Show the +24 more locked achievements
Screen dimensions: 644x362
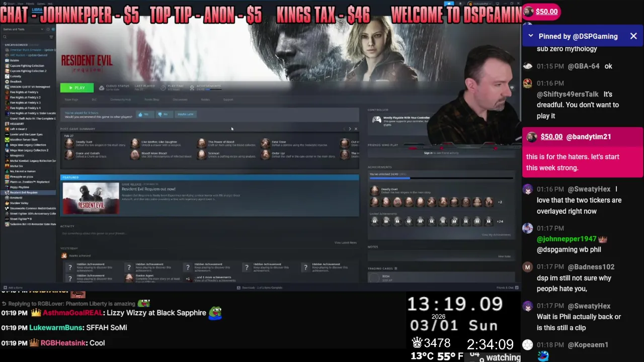pyautogui.click(x=500, y=221)
